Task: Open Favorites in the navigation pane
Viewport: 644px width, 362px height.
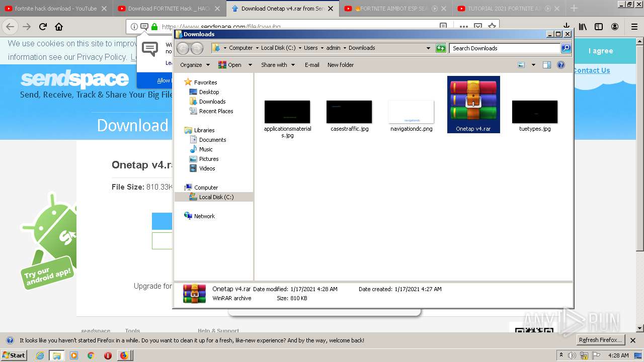Action: coord(205,82)
